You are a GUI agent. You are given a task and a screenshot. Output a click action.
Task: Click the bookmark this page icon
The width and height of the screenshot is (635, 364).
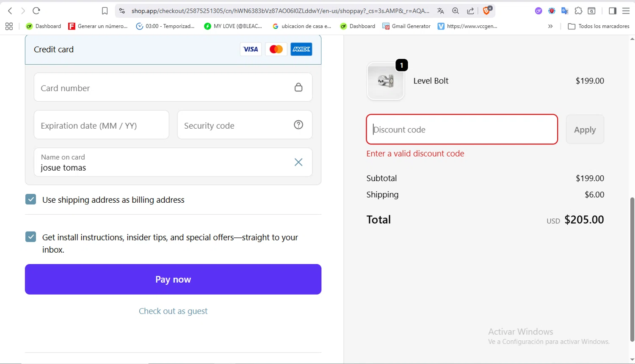point(105,11)
